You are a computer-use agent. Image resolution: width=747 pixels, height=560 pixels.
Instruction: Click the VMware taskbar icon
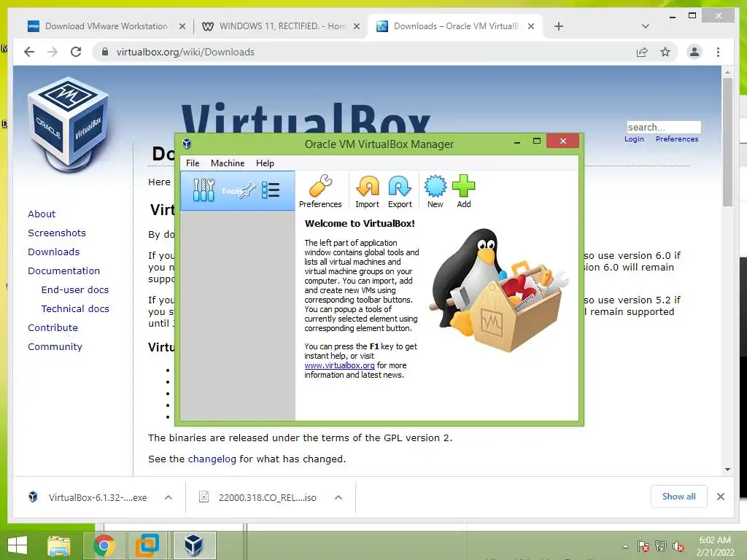point(147,545)
